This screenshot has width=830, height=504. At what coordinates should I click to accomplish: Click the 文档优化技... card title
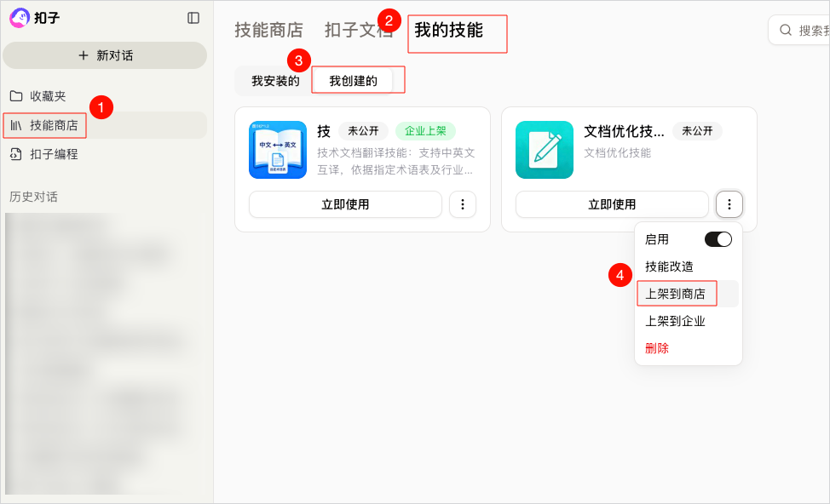click(x=624, y=131)
